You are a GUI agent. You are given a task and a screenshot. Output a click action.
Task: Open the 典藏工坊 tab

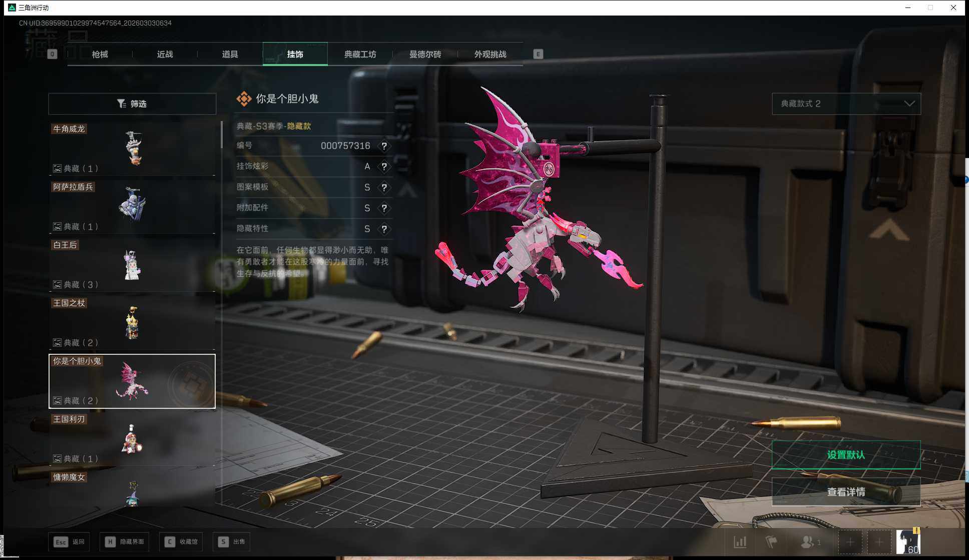[360, 54]
